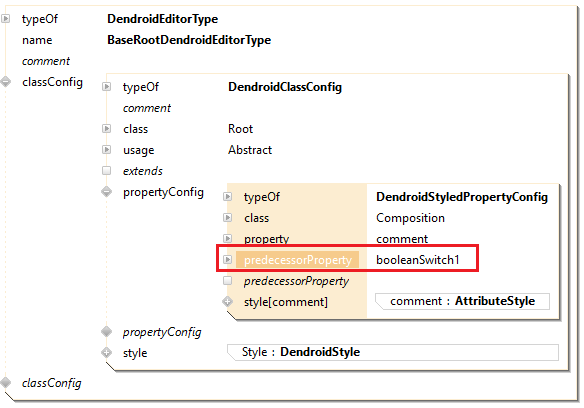
Task: Select the comment property value
Action: [x=402, y=239]
